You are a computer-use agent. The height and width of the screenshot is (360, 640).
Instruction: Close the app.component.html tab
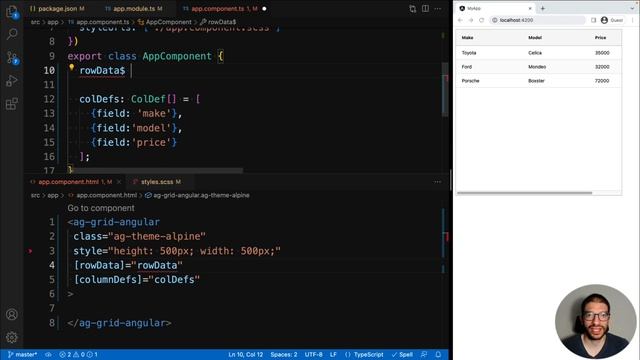click(x=119, y=182)
